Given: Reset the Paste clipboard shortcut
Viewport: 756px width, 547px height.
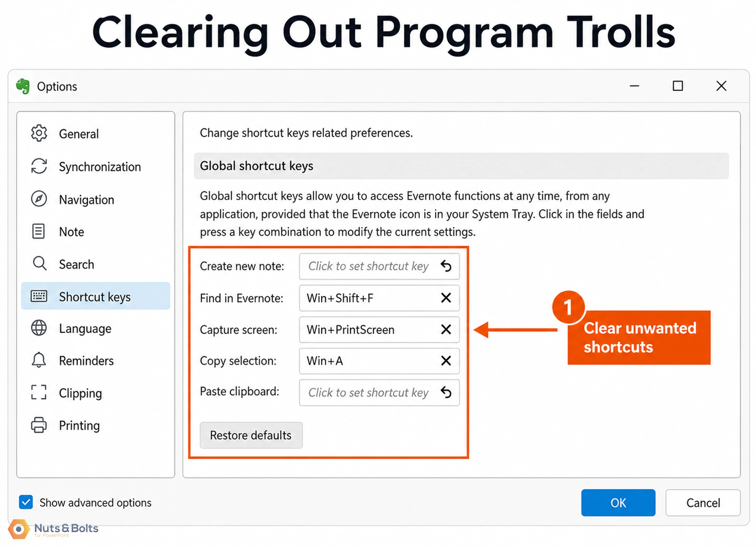Looking at the screenshot, I should (446, 392).
